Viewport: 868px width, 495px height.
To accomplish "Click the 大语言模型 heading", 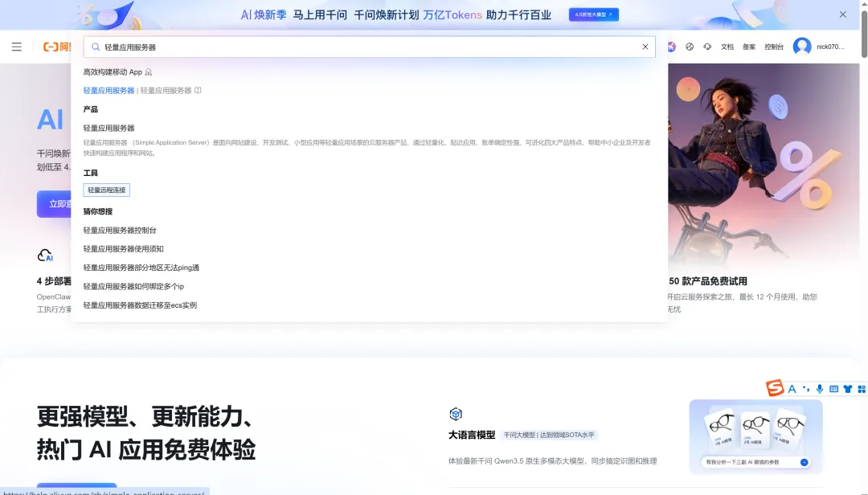I will click(x=472, y=435).
